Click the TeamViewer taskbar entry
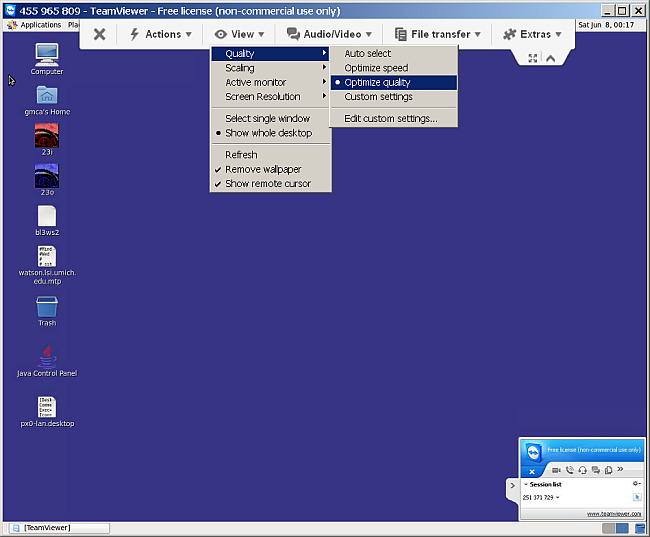The image size is (650, 537). coord(60,528)
